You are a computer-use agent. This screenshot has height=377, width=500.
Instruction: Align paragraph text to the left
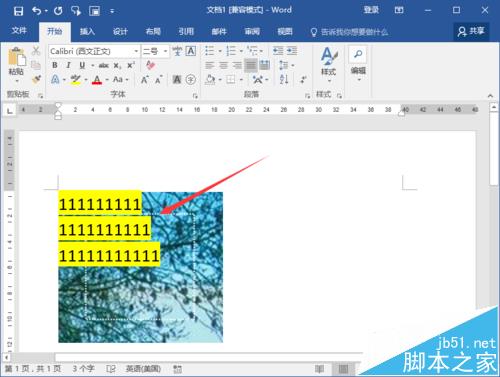point(210,65)
